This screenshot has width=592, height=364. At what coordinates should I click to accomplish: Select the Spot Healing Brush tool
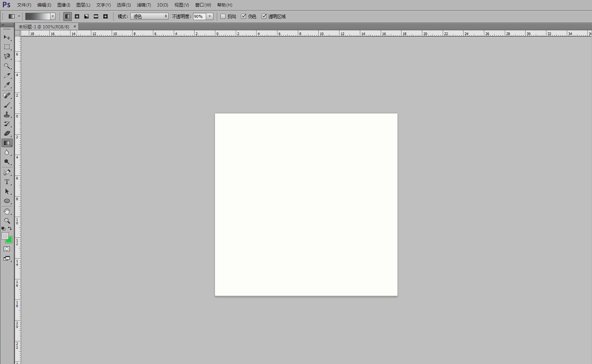click(7, 96)
